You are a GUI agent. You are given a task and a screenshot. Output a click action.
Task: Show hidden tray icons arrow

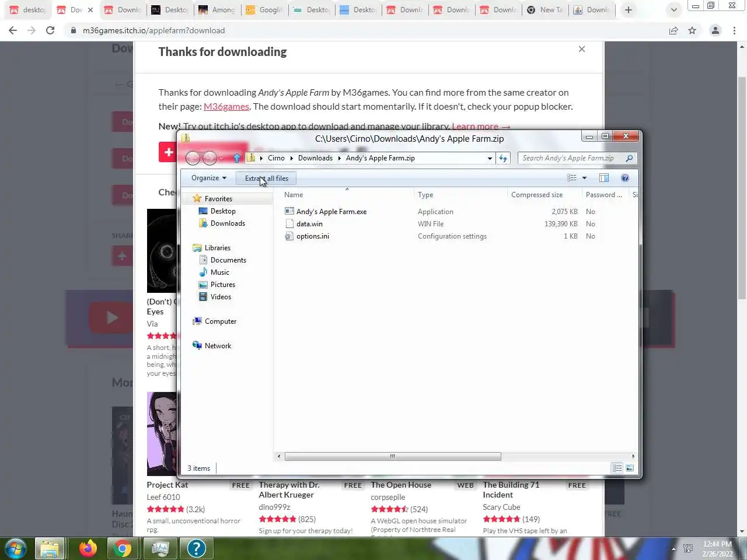(673, 549)
